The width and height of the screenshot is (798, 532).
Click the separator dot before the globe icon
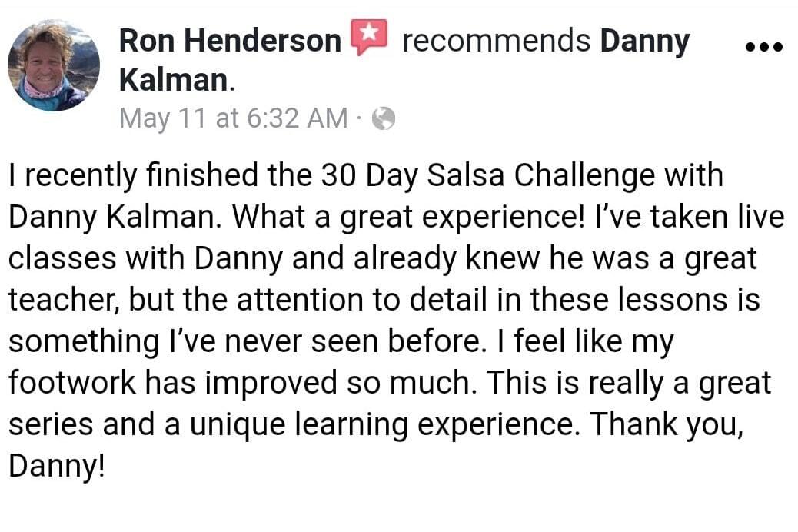click(359, 120)
